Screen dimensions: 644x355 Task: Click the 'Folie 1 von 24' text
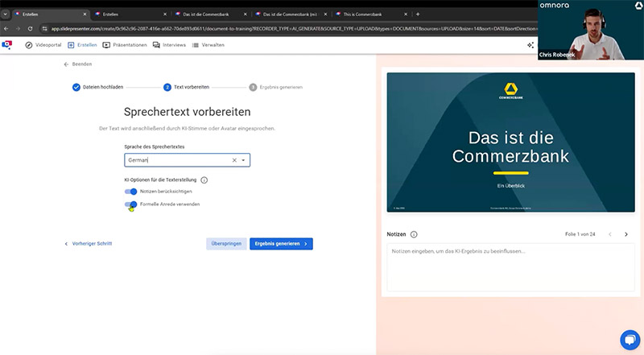(x=580, y=234)
